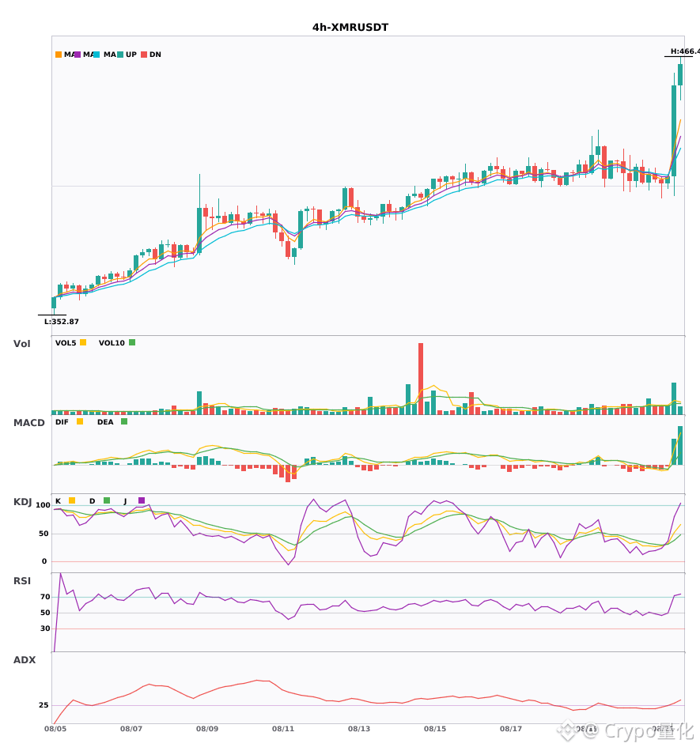Viewport: 700px width, 751px height.
Task: Click the 100 axis value in KDJ panel
Action: click(44, 505)
